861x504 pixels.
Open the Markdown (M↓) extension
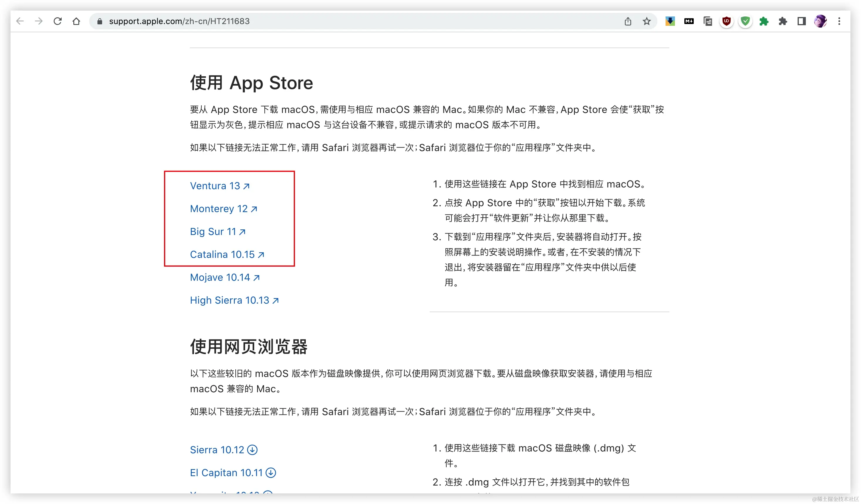coord(689,21)
